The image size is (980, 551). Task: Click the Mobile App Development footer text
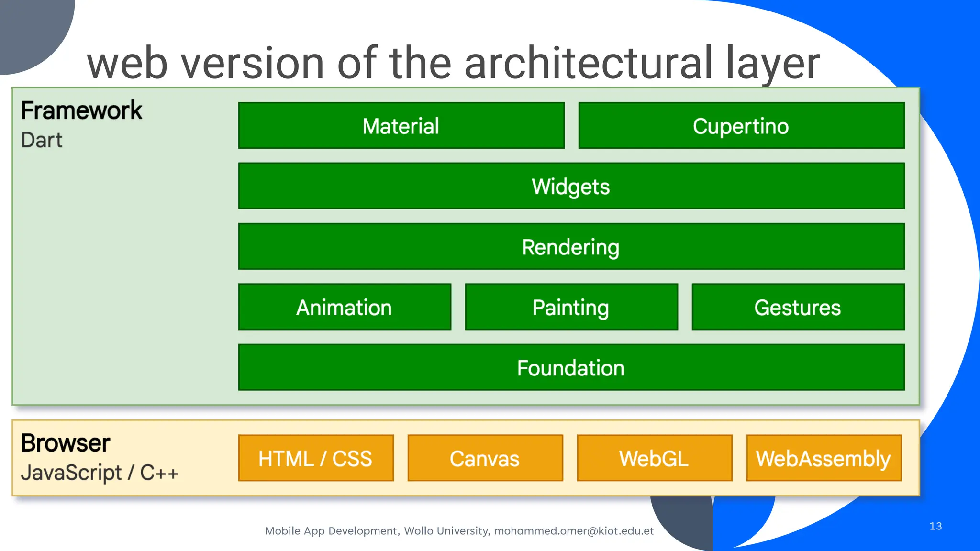[331, 531]
